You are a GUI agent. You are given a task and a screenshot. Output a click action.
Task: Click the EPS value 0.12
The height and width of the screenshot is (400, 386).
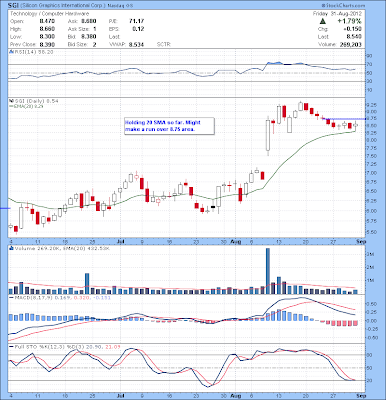click(x=138, y=29)
